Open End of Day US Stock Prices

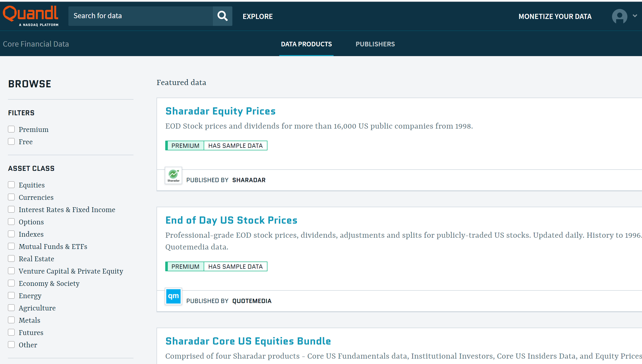(x=231, y=220)
